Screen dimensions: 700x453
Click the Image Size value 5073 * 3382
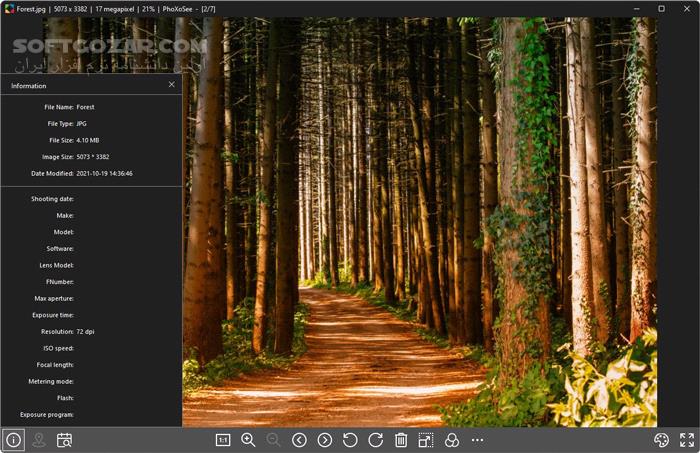pos(93,157)
